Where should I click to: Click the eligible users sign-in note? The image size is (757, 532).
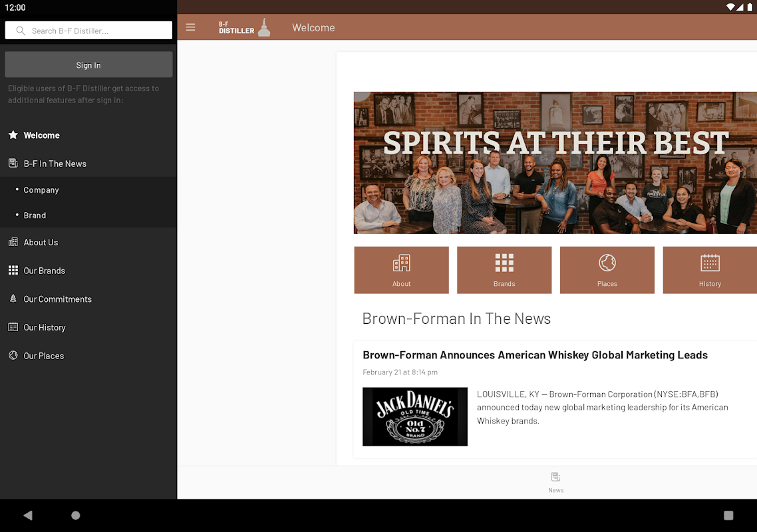tap(84, 94)
